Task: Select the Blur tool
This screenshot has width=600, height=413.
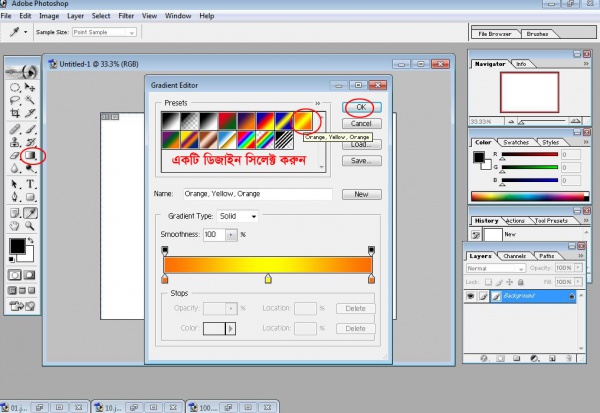Action: [x=15, y=168]
